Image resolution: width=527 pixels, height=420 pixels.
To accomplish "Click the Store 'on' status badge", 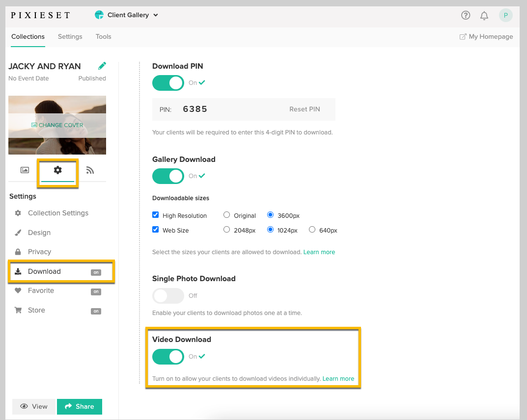I will click(96, 311).
